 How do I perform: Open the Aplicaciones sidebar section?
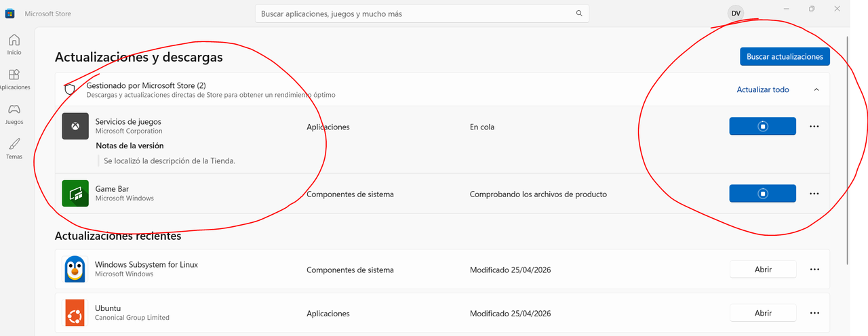coord(14,79)
